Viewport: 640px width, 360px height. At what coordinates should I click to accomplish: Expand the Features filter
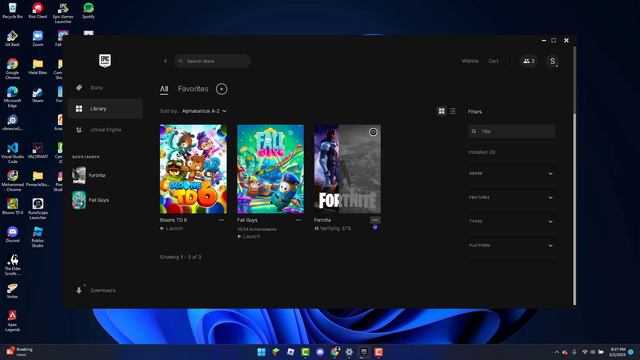pyautogui.click(x=511, y=198)
